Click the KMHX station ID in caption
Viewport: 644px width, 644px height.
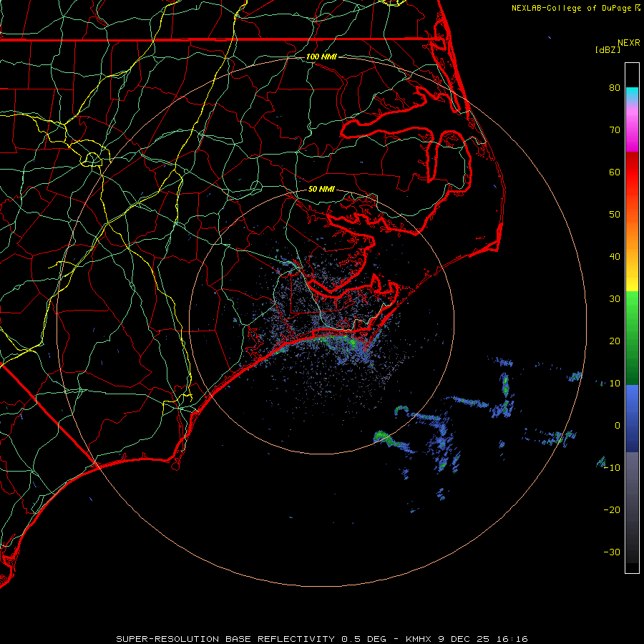418,639
